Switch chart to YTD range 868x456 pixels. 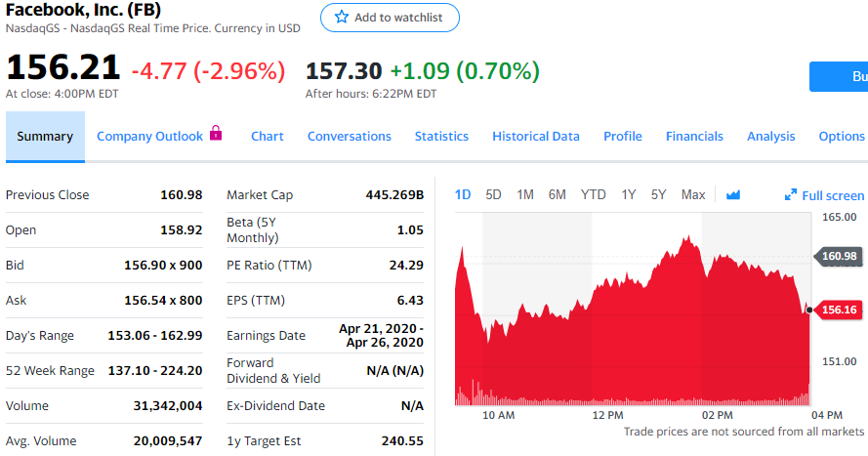594,195
